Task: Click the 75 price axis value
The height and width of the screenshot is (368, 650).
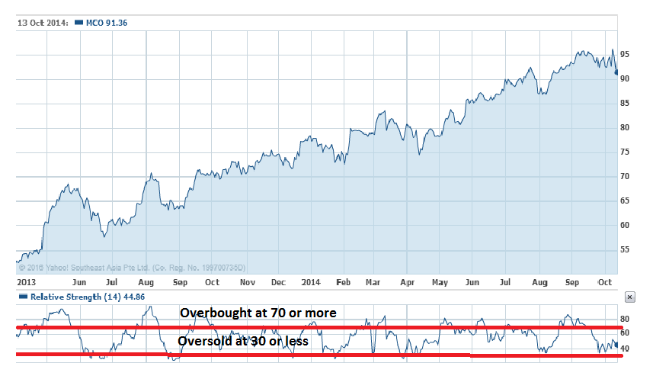Action: pos(625,152)
